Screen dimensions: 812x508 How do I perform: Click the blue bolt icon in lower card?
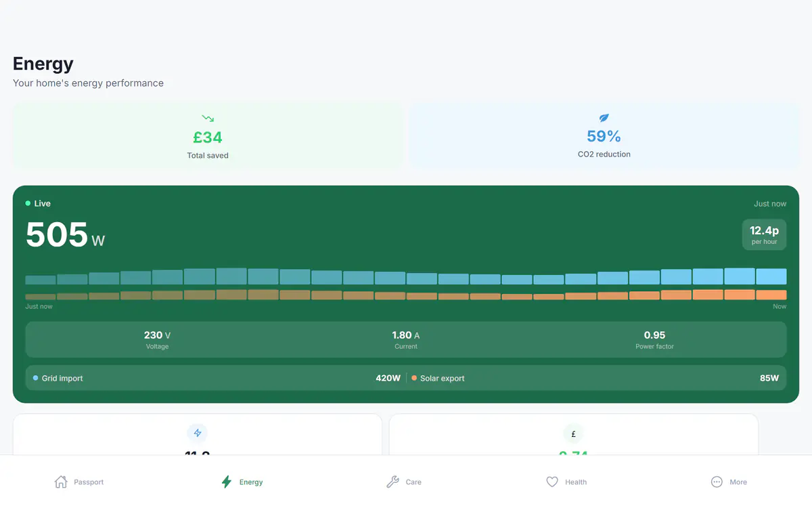click(x=198, y=433)
